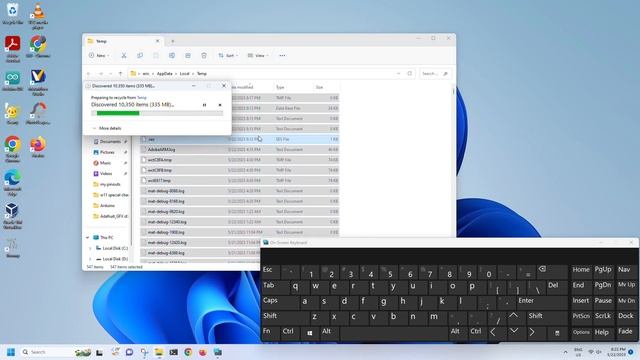Viewport: 640px width, 360px height.
Task: Expand the Local Disk (C:) tree node
Action: pos(90,248)
